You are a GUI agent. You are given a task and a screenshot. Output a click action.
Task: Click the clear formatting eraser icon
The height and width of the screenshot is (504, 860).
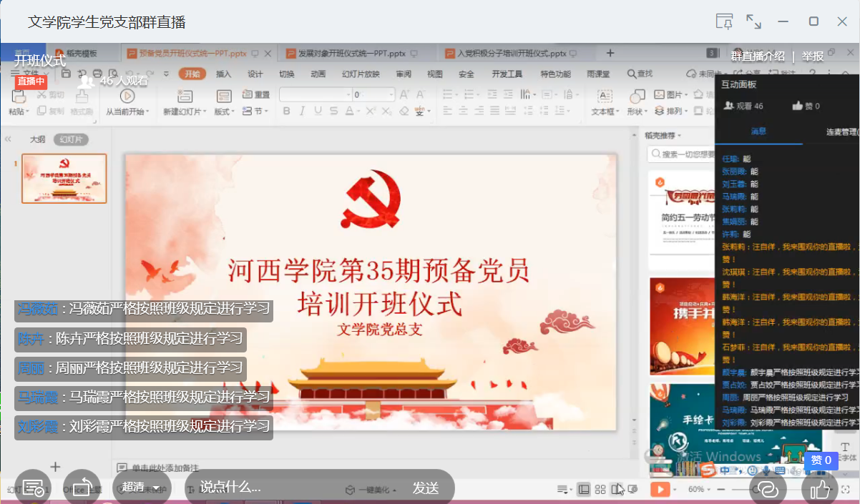pyautogui.click(x=404, y=111)
